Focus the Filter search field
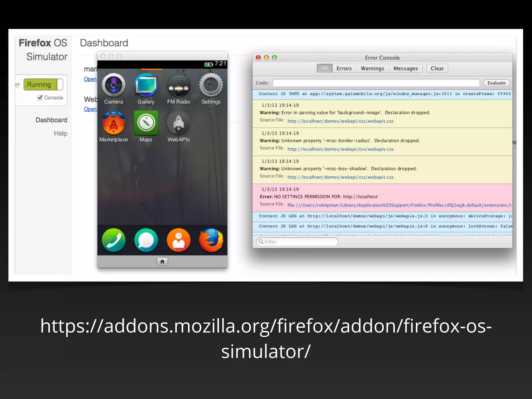Image resolution: width=532 pixels, height=399 pixels. coord(297,242)
